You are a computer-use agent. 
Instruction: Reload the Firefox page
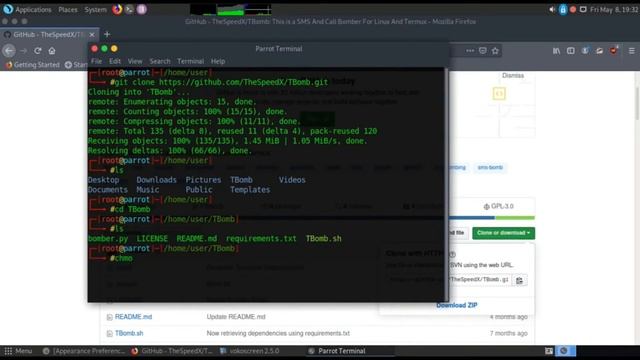[38, 51]
